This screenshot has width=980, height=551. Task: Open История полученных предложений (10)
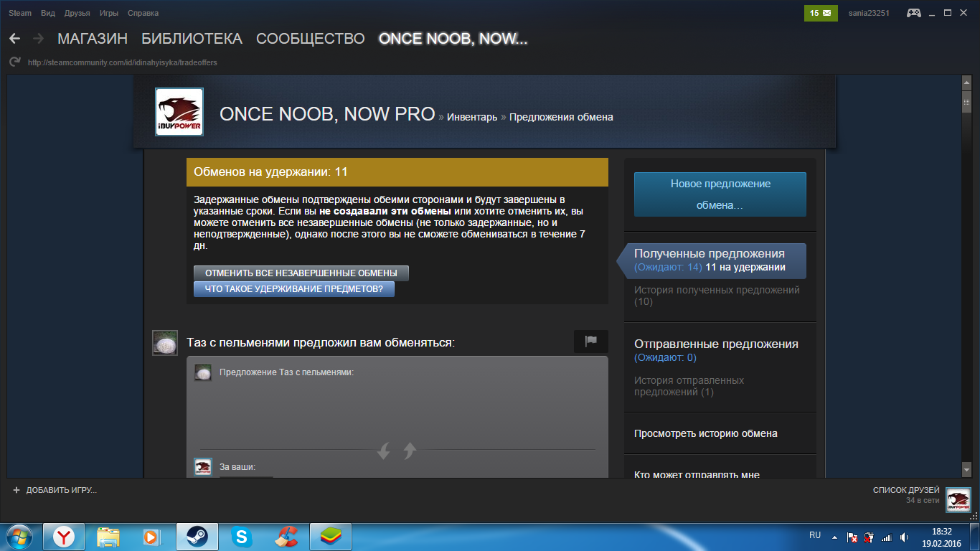click(717, 296)
